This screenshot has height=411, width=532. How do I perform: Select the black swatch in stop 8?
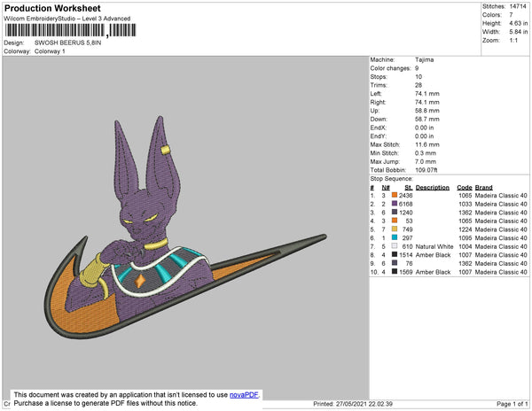tap(395, 254)
